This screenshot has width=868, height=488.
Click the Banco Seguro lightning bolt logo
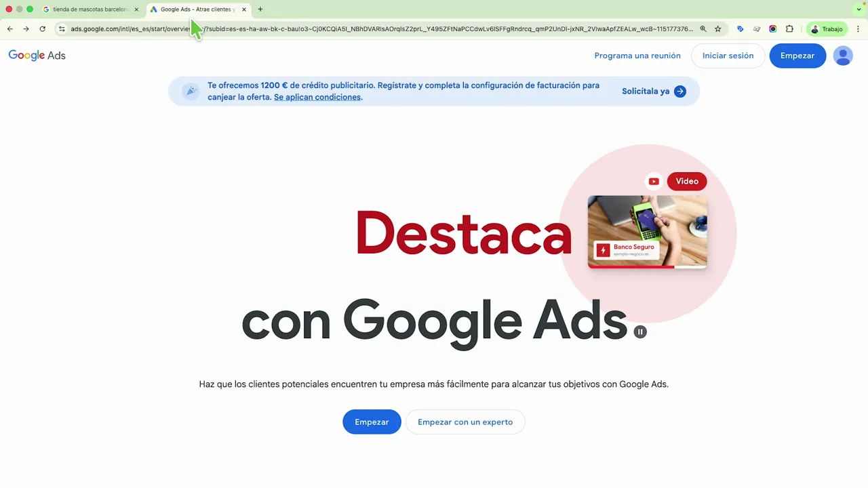click(603, 250)
